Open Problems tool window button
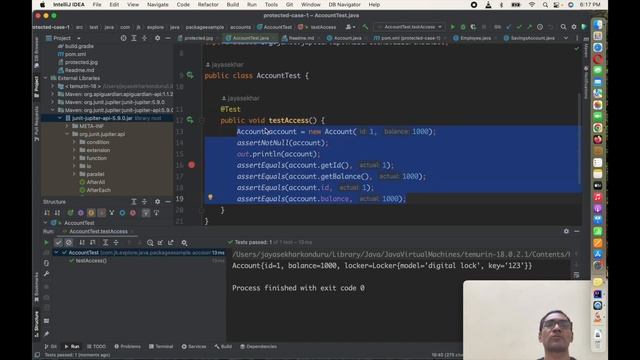640x360 pixels. click(127, 347)
